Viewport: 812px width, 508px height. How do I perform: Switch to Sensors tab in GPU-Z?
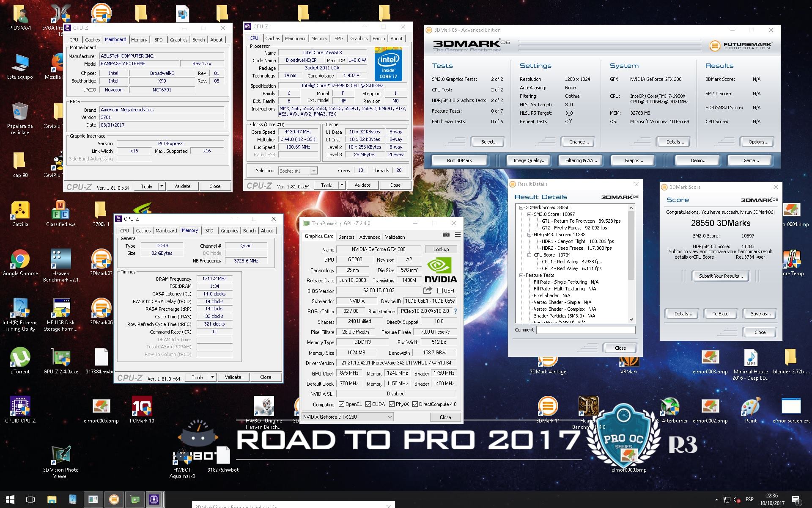pyautogui.click(x=346, y=237)
